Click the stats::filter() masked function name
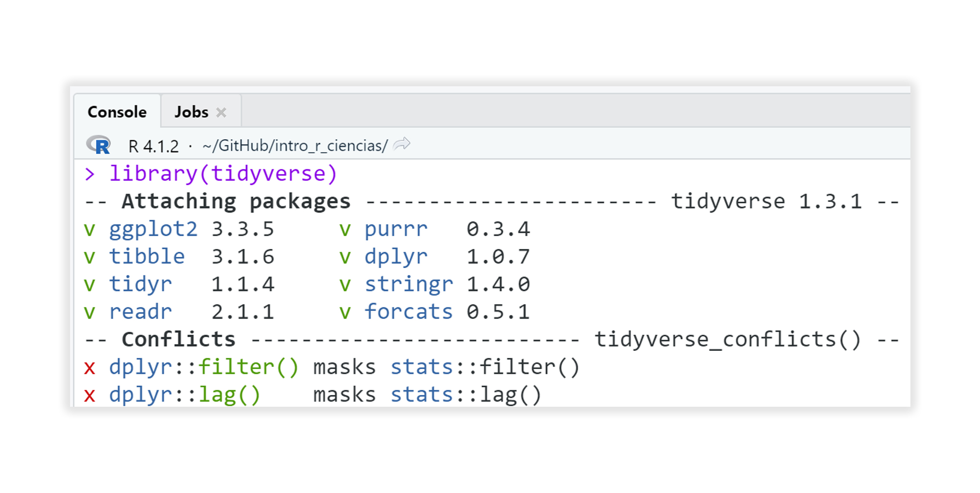Image resolution: width=980 pixels, height=493 pixels. point(485,367)
